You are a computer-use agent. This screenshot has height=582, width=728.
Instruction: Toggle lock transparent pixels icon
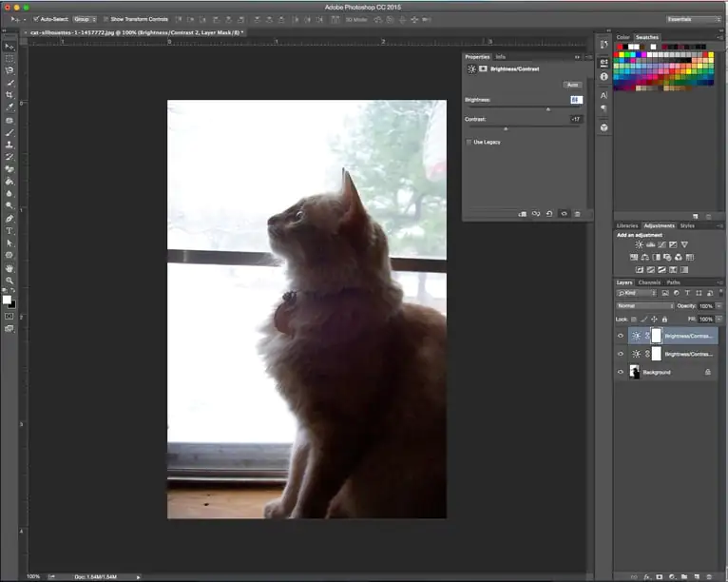634,320
